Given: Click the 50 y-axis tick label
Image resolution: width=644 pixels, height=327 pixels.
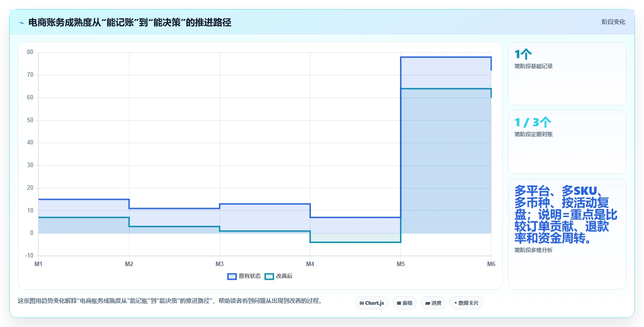Looking at the screenshot, I should [x=30, y=120].
